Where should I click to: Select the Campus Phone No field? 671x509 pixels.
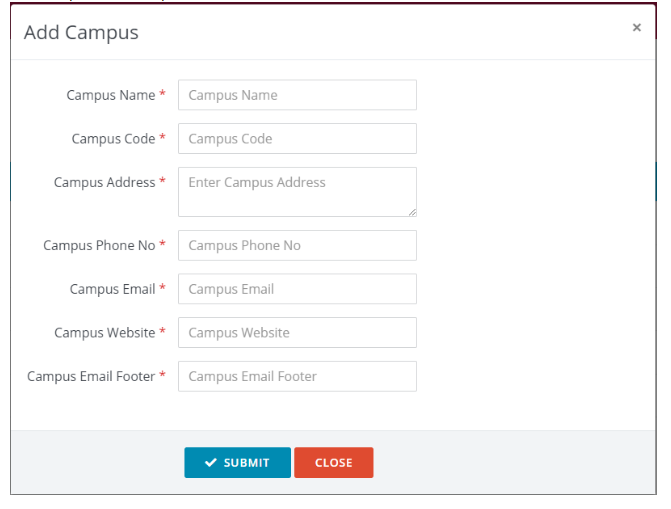[297, 245]
